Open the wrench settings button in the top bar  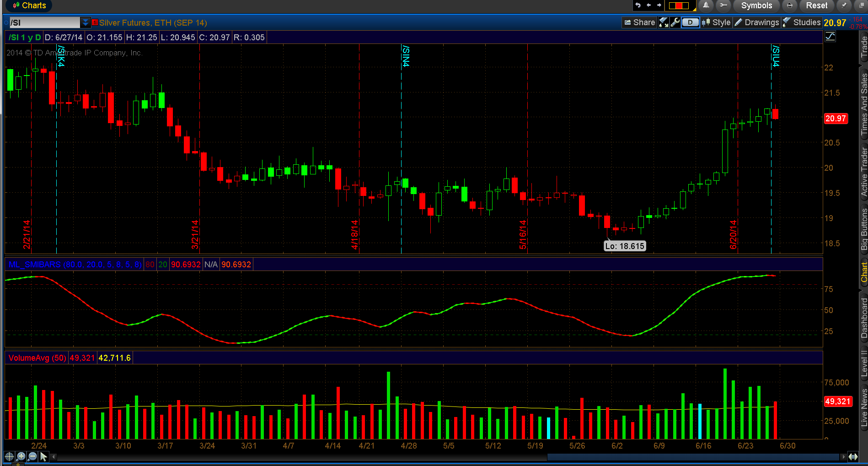pyautogui.click(x=723, y=5)
